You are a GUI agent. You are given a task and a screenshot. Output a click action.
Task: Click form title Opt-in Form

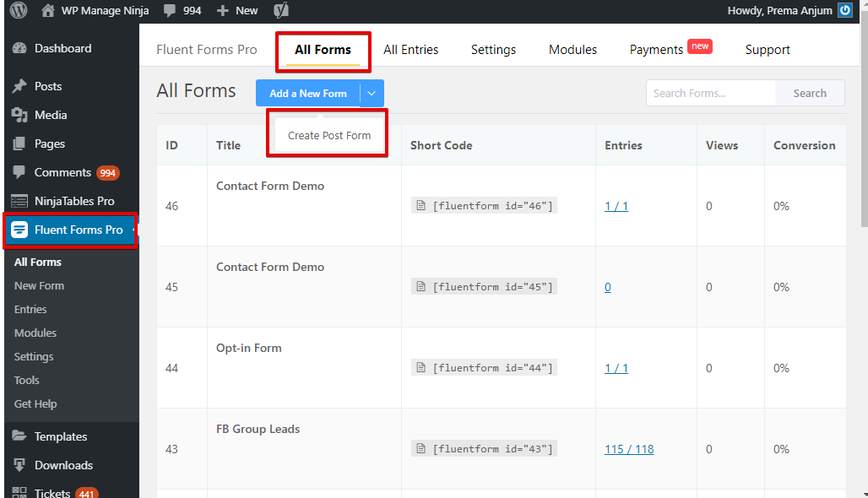[248, 348]
